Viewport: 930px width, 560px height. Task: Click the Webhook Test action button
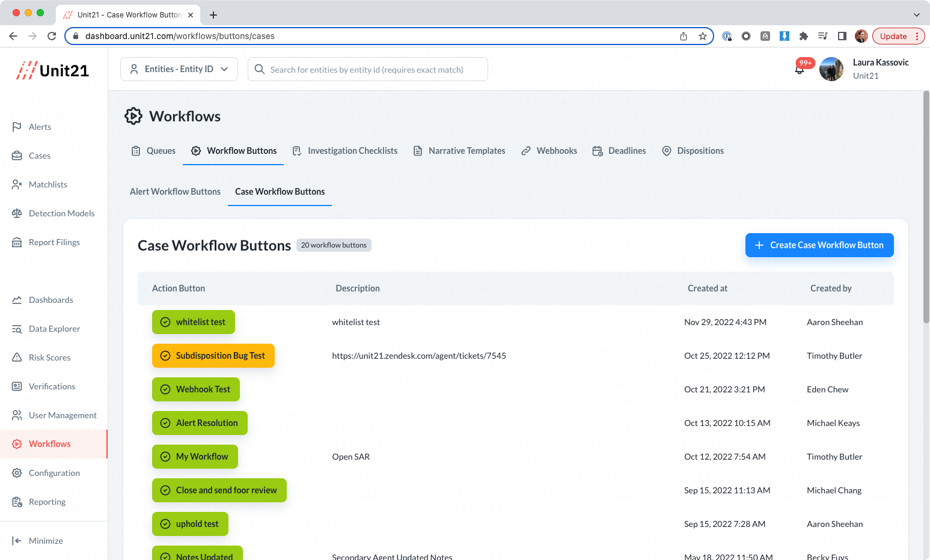click(x=196, y=389)
